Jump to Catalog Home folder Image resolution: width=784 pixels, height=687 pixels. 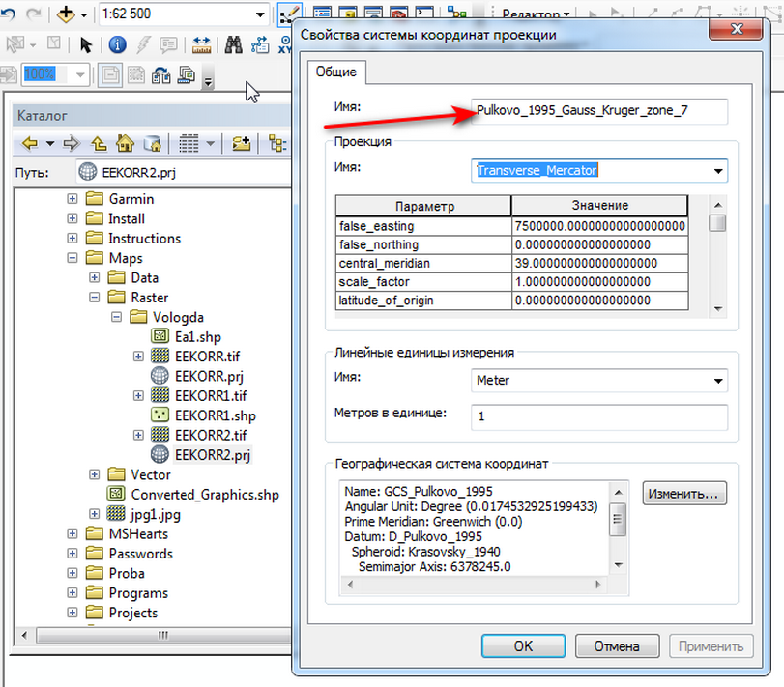(x=125, y=143)
